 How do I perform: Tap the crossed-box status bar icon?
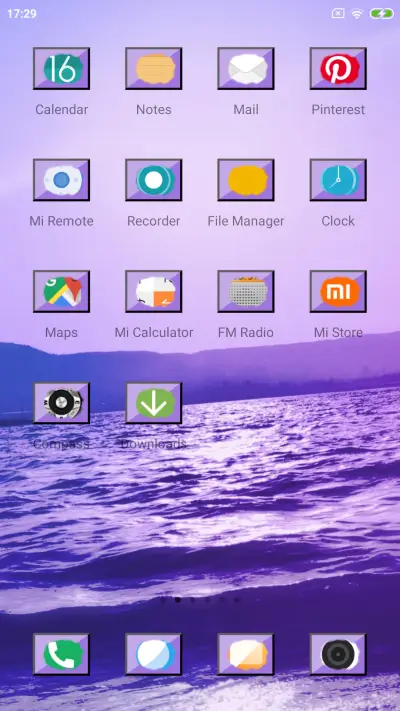338,14
